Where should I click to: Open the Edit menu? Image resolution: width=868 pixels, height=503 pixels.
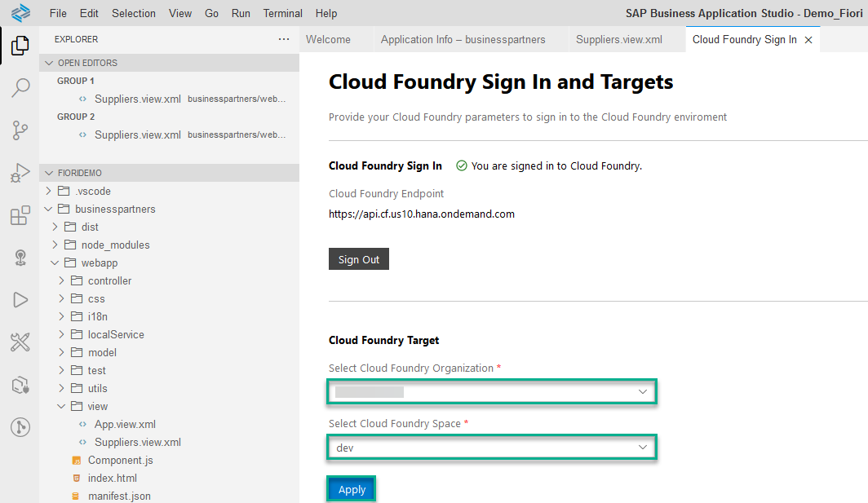(89, 13)
